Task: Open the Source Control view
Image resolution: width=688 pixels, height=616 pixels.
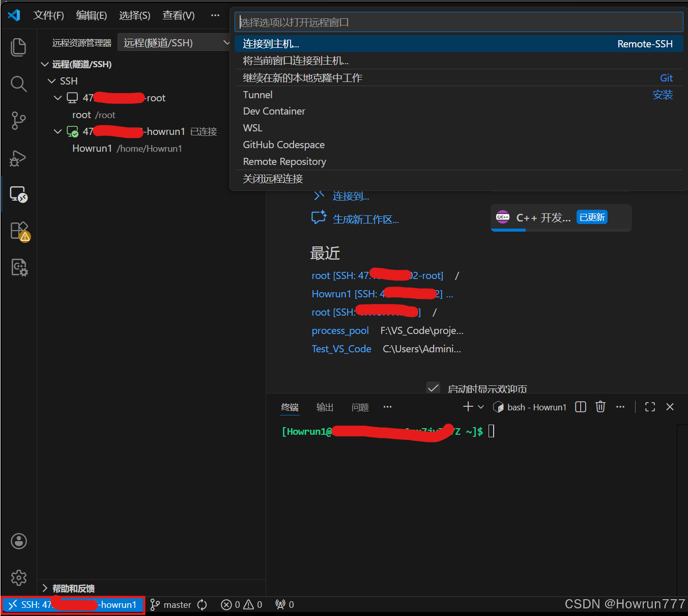Action: tap(18, 121)
